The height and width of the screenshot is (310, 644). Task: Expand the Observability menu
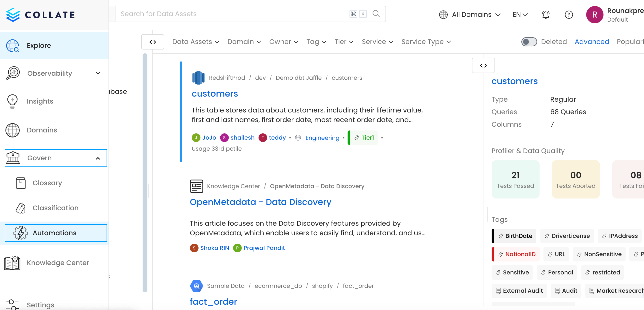click(x=98, y=73)
